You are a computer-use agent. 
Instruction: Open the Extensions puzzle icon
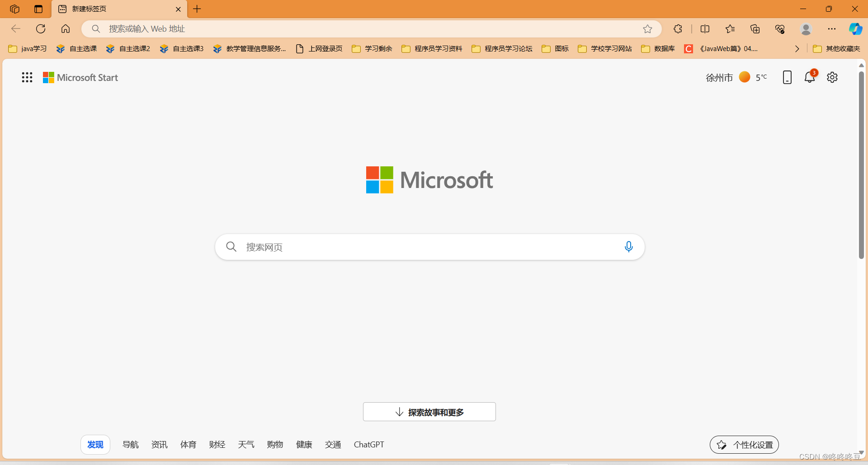click(678, 29)
